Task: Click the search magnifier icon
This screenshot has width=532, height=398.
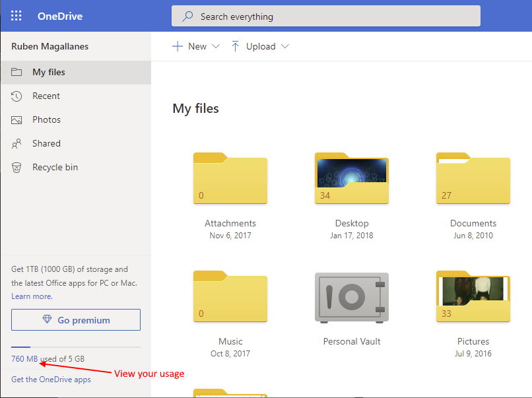Action: pos(187,17)
